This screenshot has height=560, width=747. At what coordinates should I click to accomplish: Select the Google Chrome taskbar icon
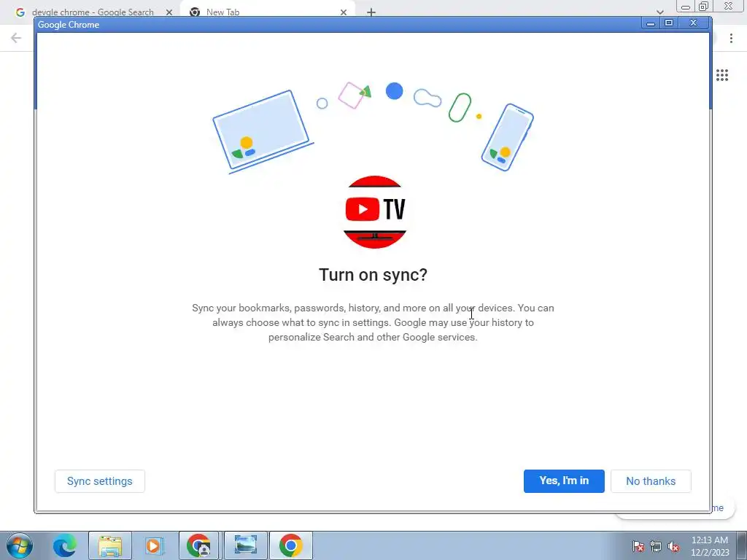coord(290,545)
